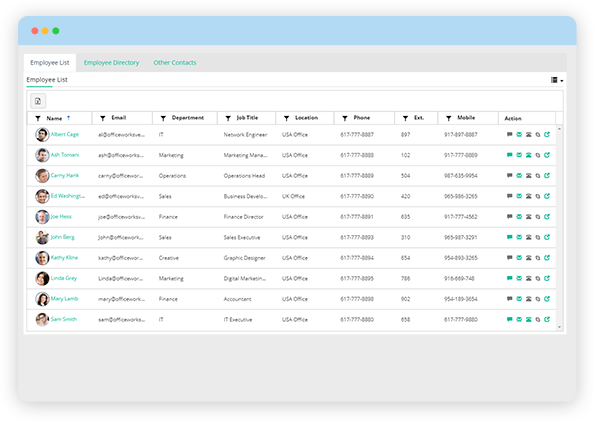Select the 'Network Engineer' job title cell
Viewport: 595px width, 422px height.
246,135
